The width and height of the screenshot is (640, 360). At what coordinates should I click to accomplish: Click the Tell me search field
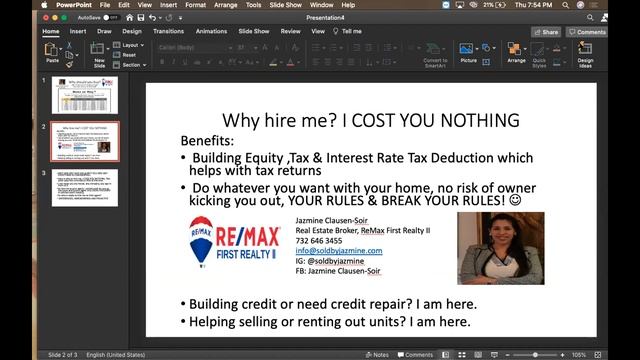[x=347, y=31]
